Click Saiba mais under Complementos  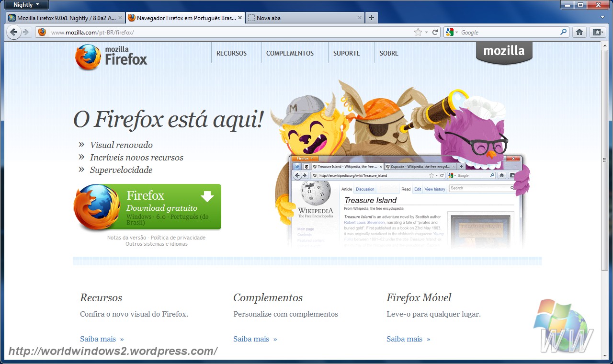coord(255,339)
